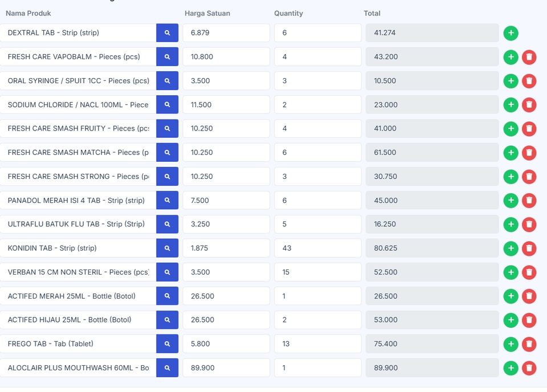Search product on FREGO TAB row
Screen dimensions: 547x392
coord(167,344)
